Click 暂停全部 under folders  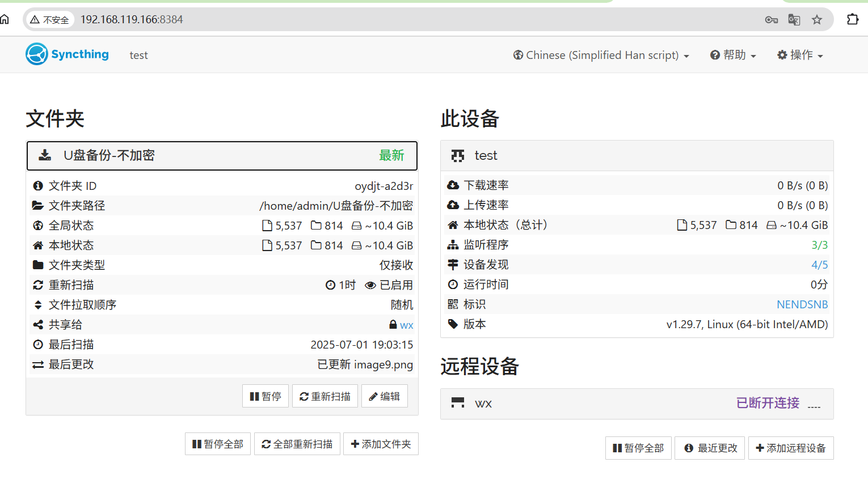pyautogui.click(x=218, y=444)
